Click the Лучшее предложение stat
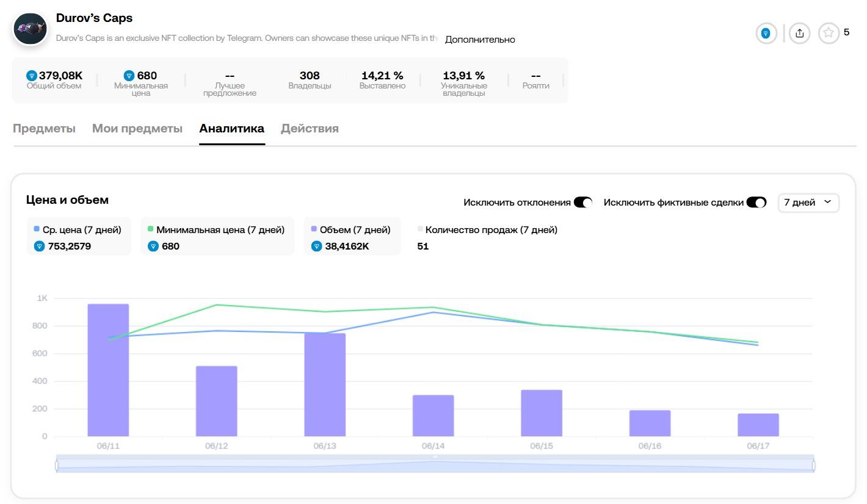Image resolution: width=867 pixels, height=504 pixels. point(230,84)
